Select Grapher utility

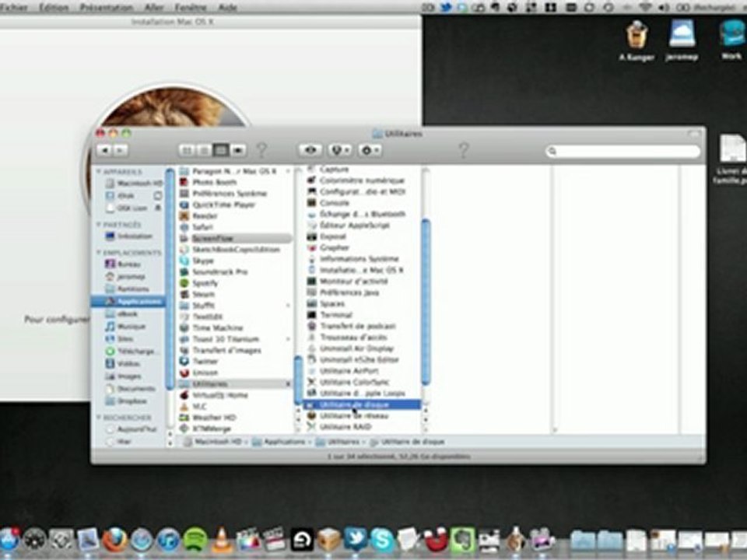(335, 247)
